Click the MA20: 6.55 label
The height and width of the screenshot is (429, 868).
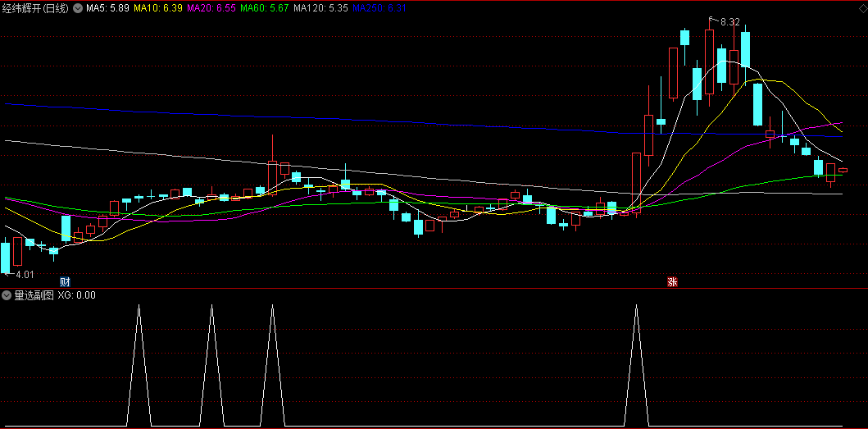coord(211,8)
